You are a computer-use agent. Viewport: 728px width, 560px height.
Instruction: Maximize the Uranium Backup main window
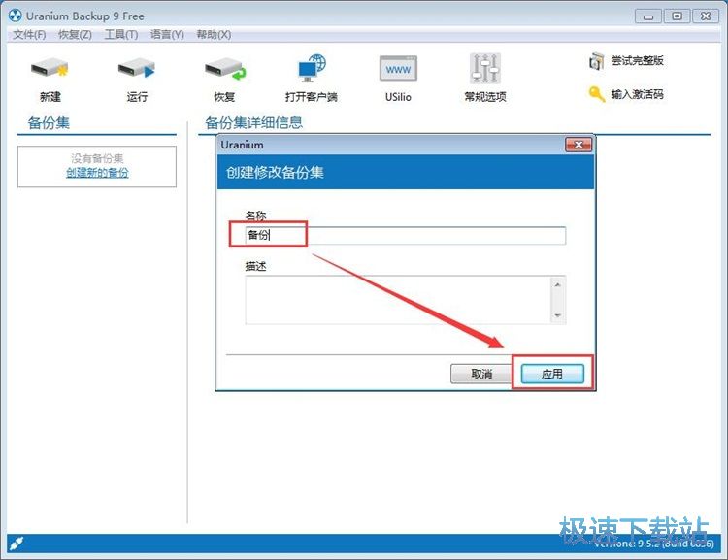(x=677, y=16)
